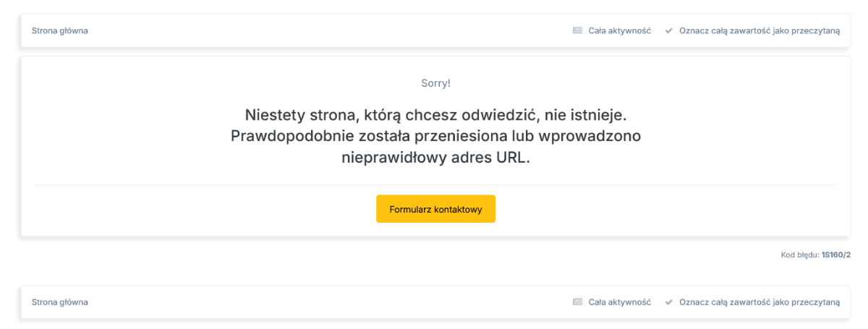Click the word URL in the error message
The image size is (868, 329).
point(513,158)
